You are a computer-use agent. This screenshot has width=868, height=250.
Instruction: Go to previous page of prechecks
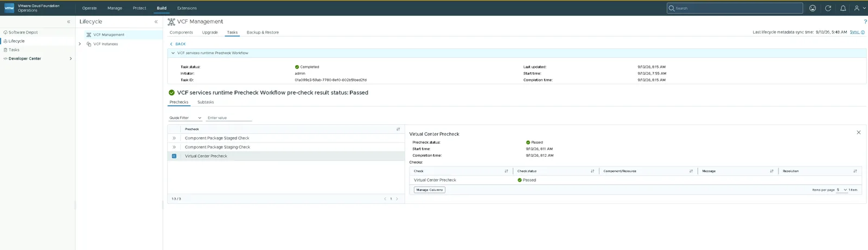[x=385, y=199]
